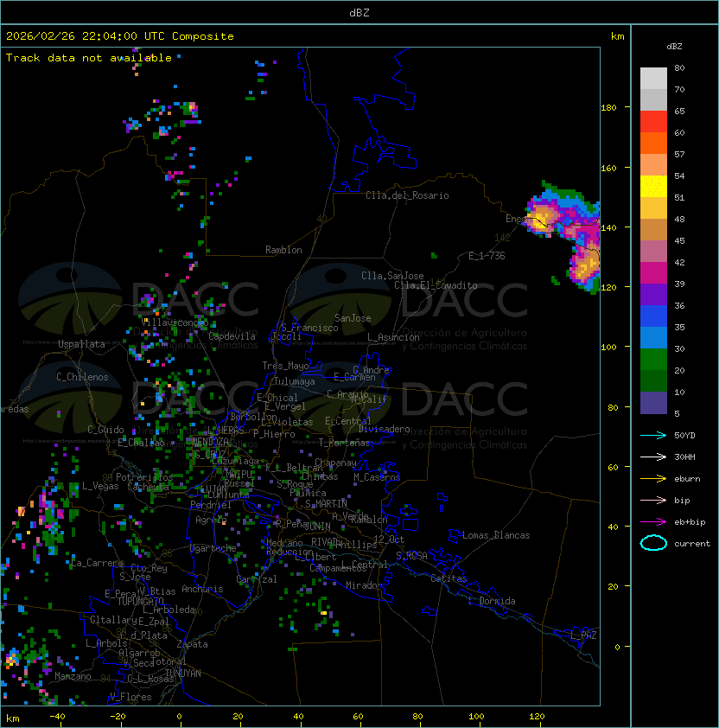Click the '180' tick on right km axis
This screenshot has width=719, height=728.
point(608,108)
